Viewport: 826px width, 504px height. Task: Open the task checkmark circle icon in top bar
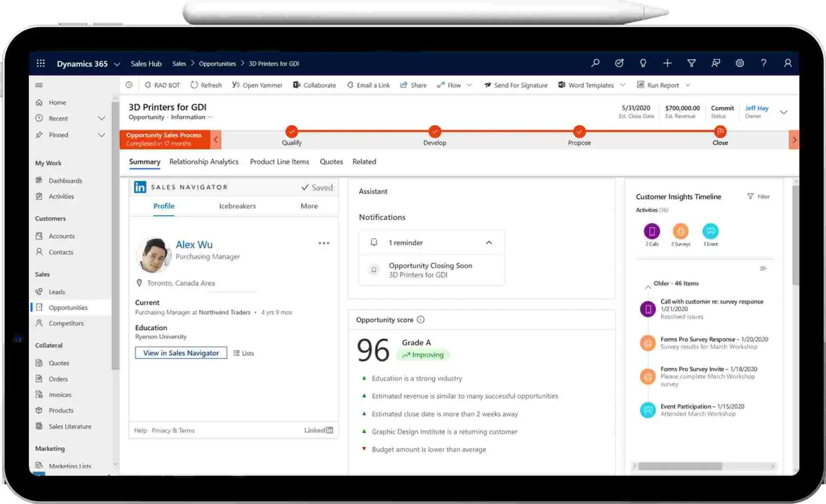[619, 63]
